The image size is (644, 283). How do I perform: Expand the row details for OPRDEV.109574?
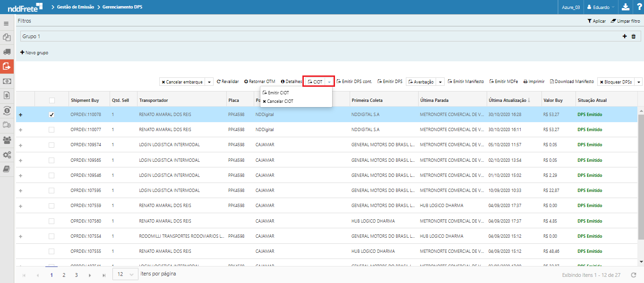coord(20,145)
